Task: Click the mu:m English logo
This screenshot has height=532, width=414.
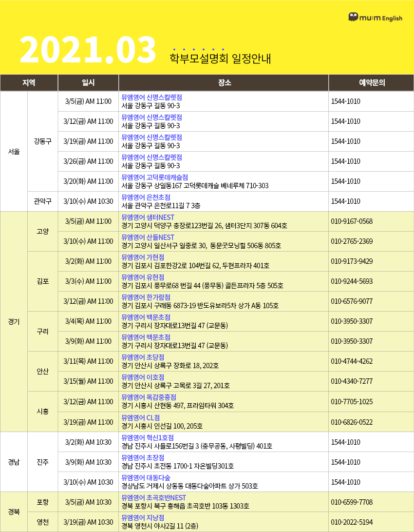Action: click(376, 17)
